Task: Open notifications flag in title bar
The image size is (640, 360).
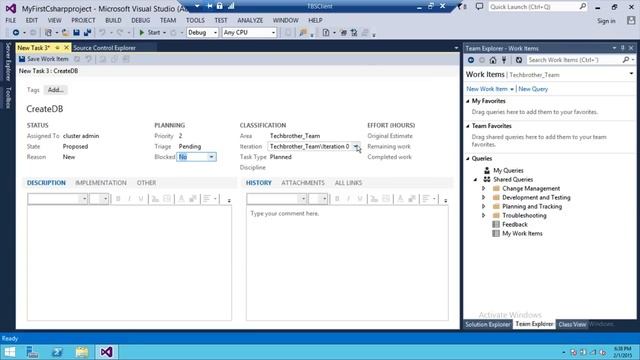Action: (x=461, y=7)
